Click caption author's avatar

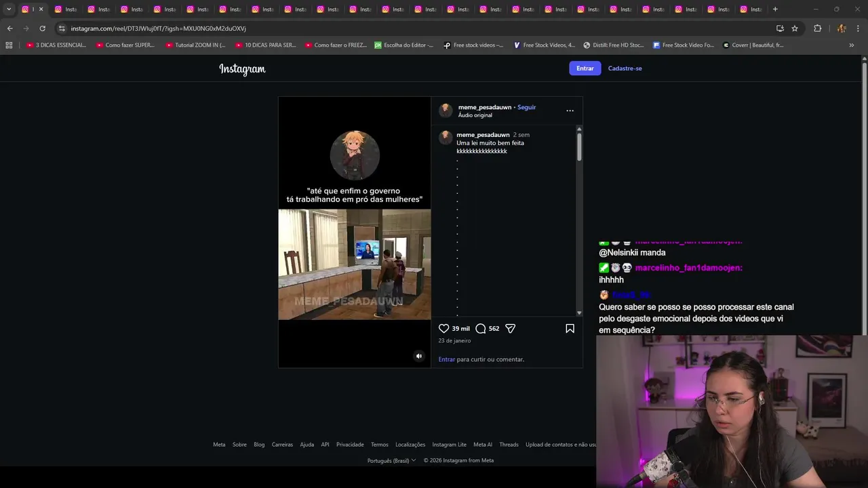(x=446, y=138)
